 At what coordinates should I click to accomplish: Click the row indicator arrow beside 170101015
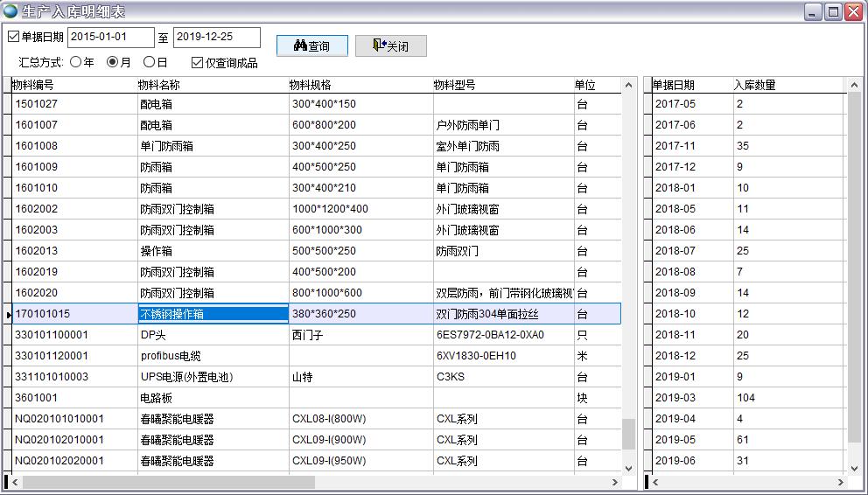(8, 314)
